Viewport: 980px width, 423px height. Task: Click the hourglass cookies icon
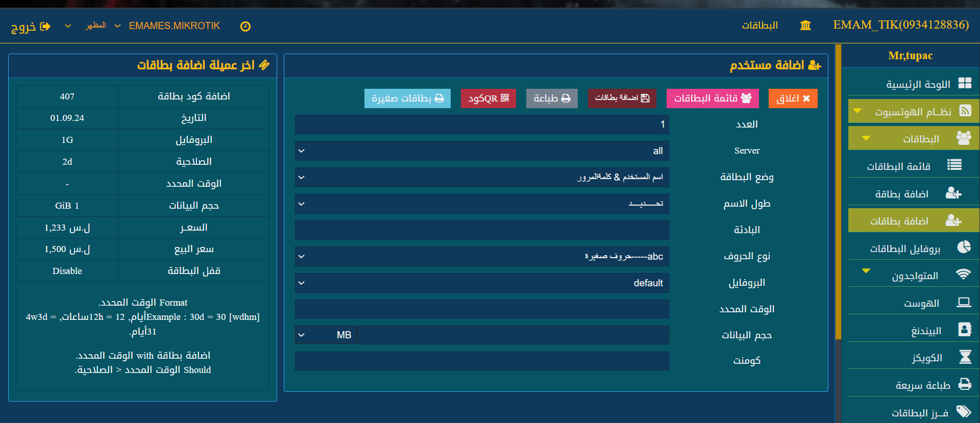pyautogui.click(x=965, y=357)
